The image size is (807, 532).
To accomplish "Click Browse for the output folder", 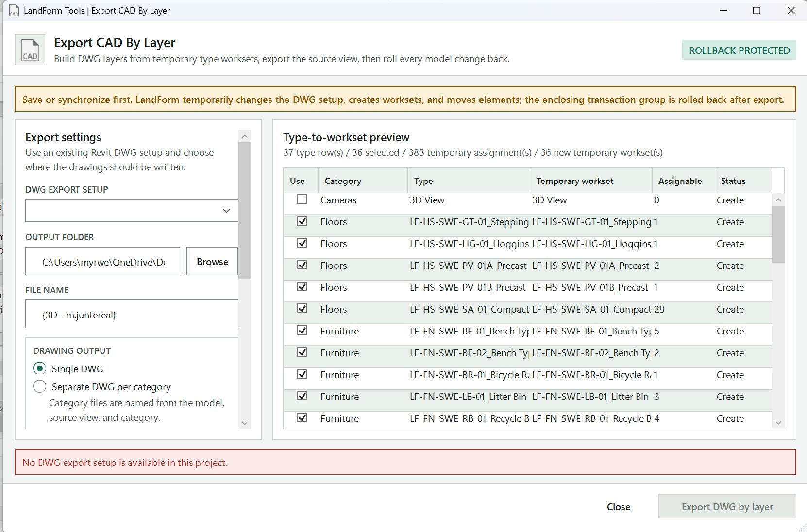I will point(212,262).
